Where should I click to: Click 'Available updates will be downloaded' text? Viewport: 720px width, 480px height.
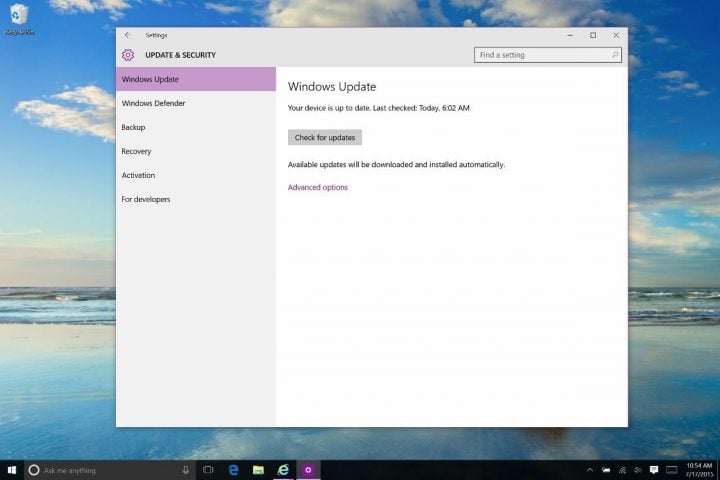pyautogui.click(x=396, y=164)
